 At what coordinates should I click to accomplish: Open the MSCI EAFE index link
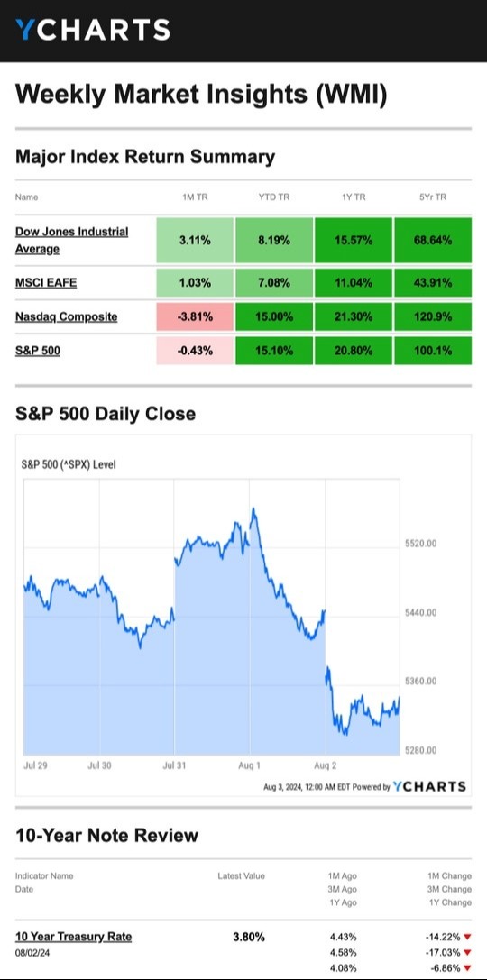click(46, 283)
